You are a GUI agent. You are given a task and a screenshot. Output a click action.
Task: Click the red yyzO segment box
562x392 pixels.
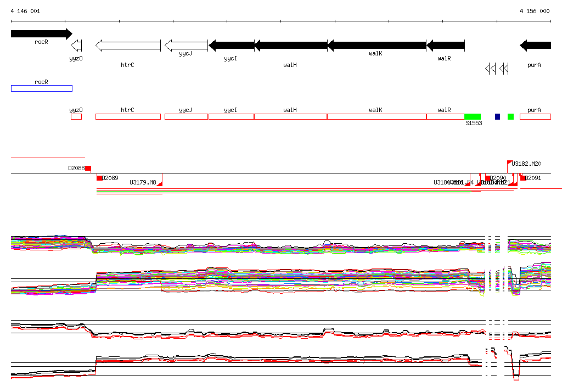[x=76, y=116]
